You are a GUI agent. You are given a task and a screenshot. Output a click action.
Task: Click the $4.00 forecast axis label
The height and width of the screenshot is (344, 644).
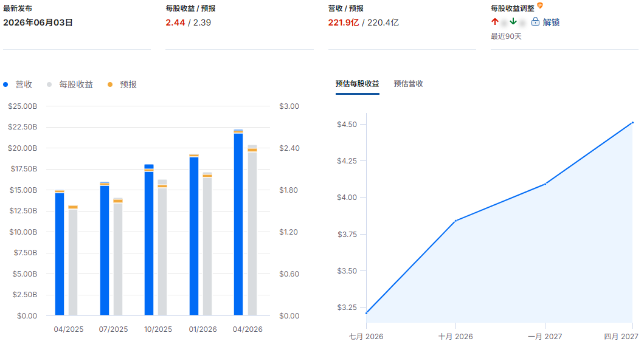[x=347, y=198]
